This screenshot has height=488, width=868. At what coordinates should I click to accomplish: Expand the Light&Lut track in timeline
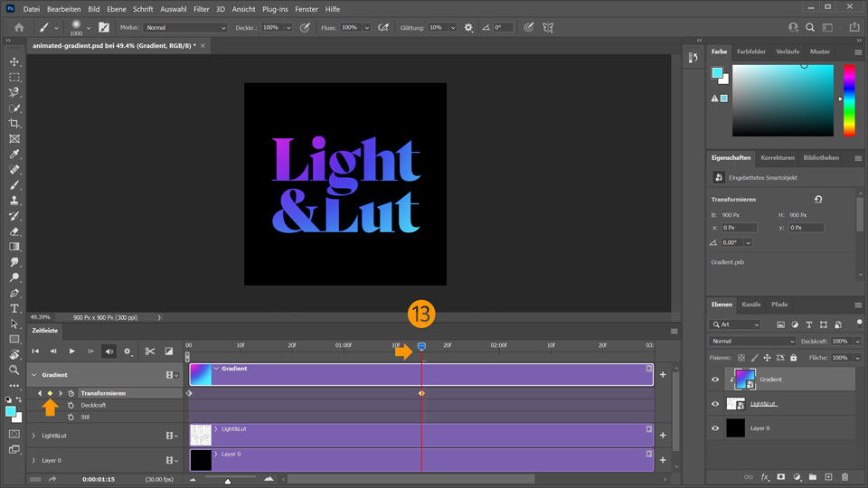(33, 436)
